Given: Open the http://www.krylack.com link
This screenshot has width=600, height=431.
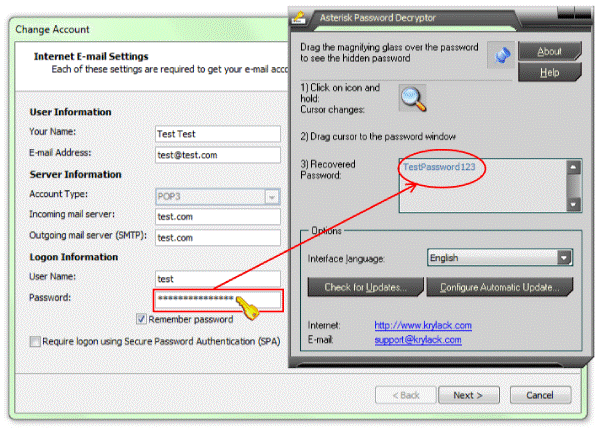Looking at the screenshot, I should [x=423, y=325].
